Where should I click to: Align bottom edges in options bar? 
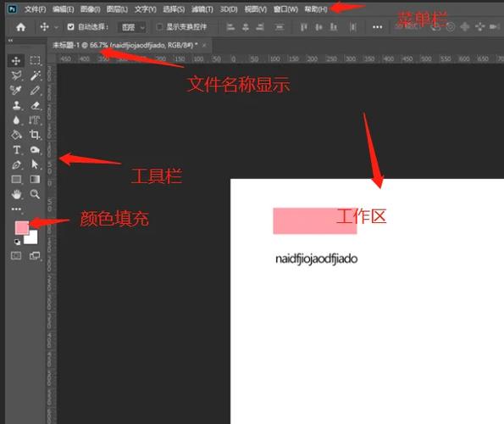click(x=334, y=27)
